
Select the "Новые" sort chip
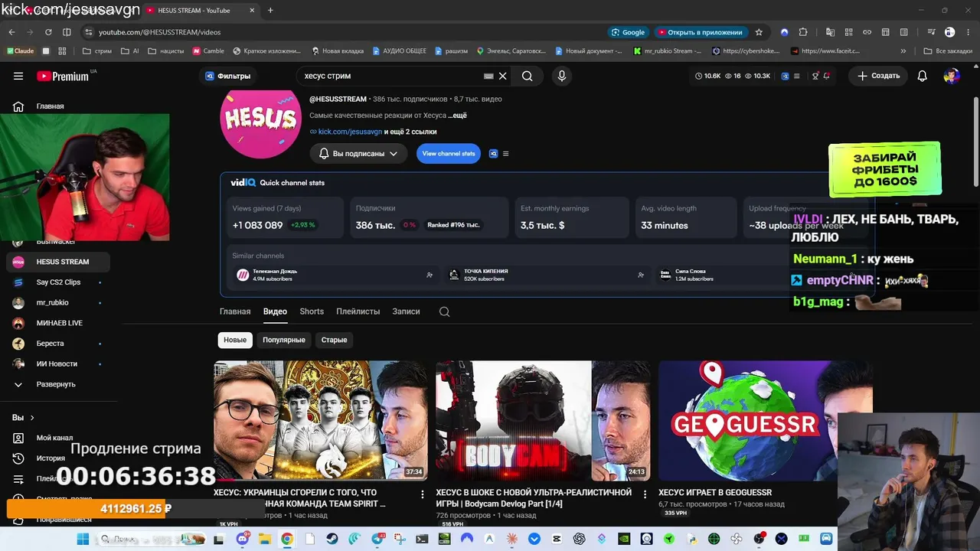(235, 340)
